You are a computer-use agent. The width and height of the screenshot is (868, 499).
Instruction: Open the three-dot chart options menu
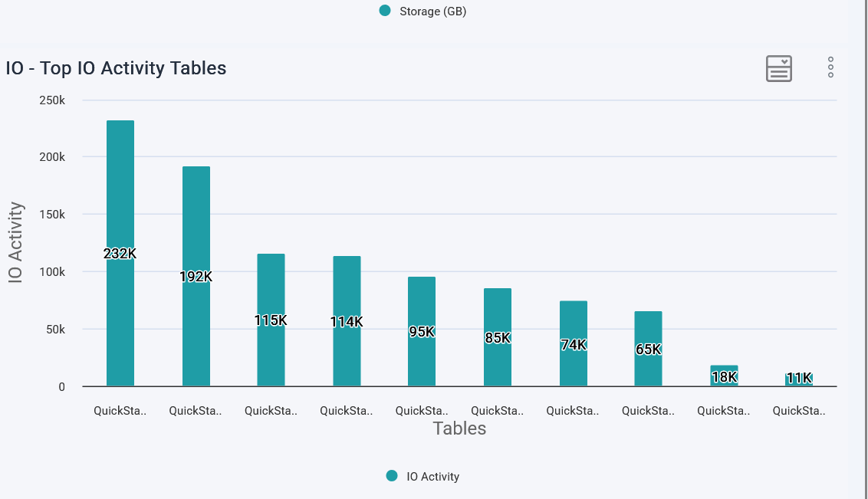pos(830,67)
